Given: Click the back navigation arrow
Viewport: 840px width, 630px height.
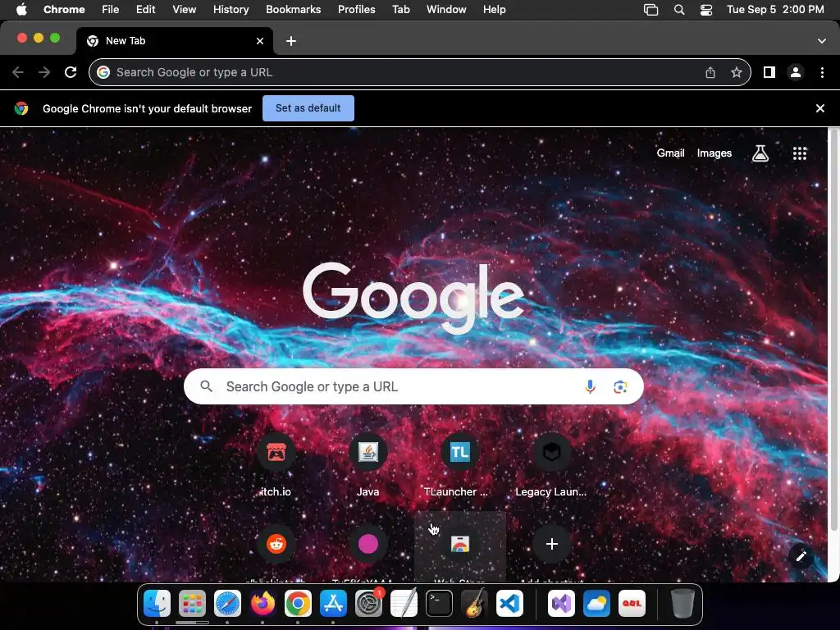Looking at the screenshot, I should (18, 72).
